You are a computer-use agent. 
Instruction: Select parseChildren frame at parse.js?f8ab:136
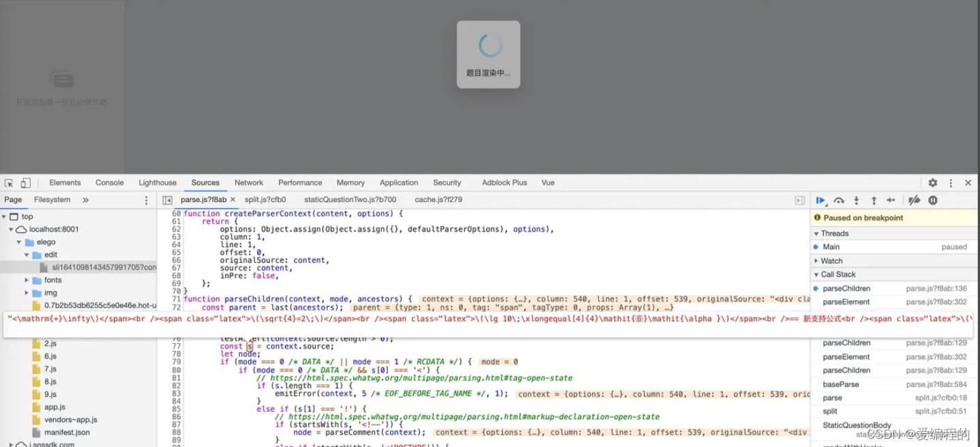[895, 289]
